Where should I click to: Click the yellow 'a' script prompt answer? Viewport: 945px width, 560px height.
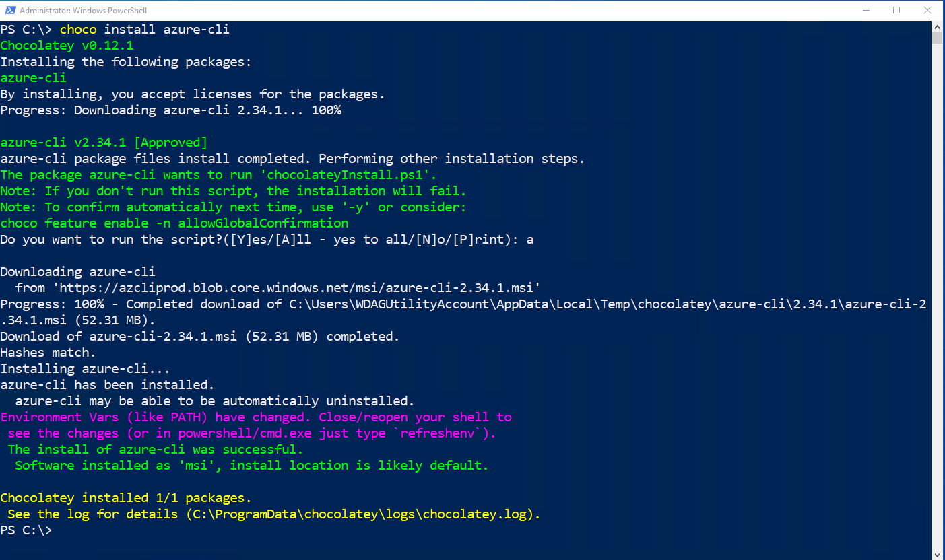pos(529,239)
